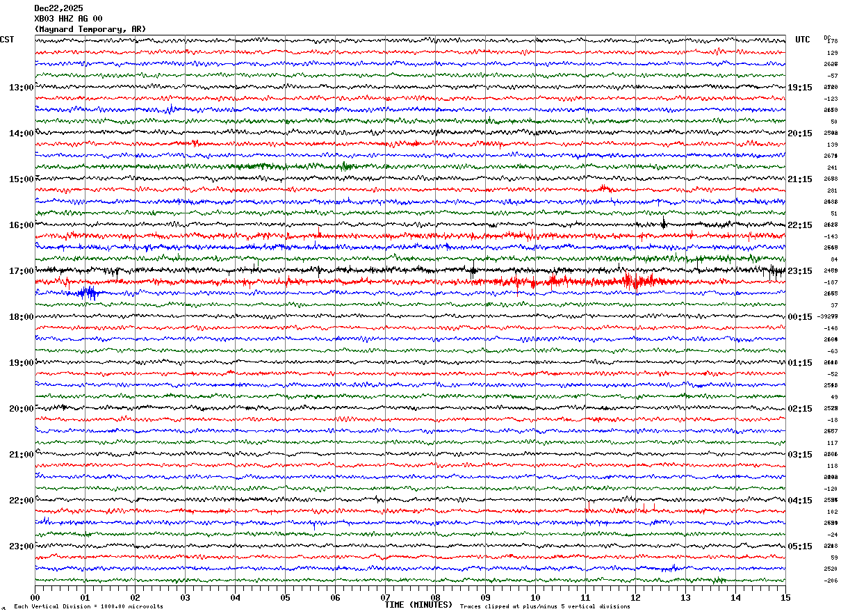
Task: Click the DC offset value -57
Action: coord(832,76)
